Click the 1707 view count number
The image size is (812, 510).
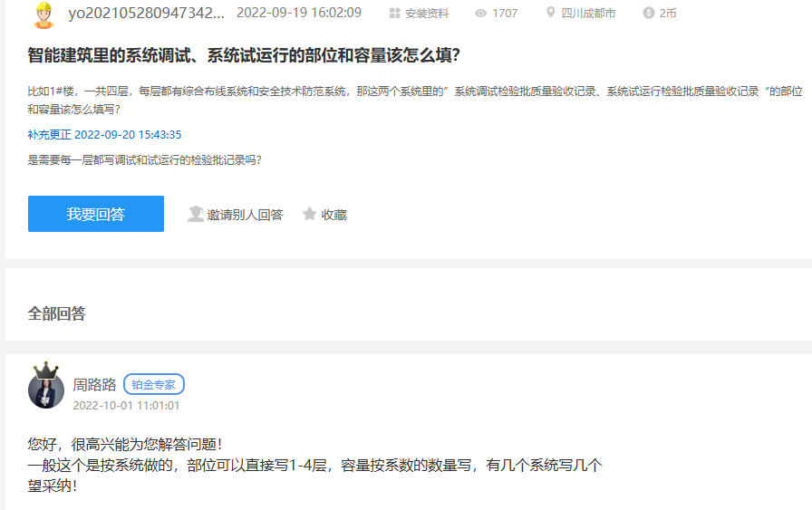[505, 14]
